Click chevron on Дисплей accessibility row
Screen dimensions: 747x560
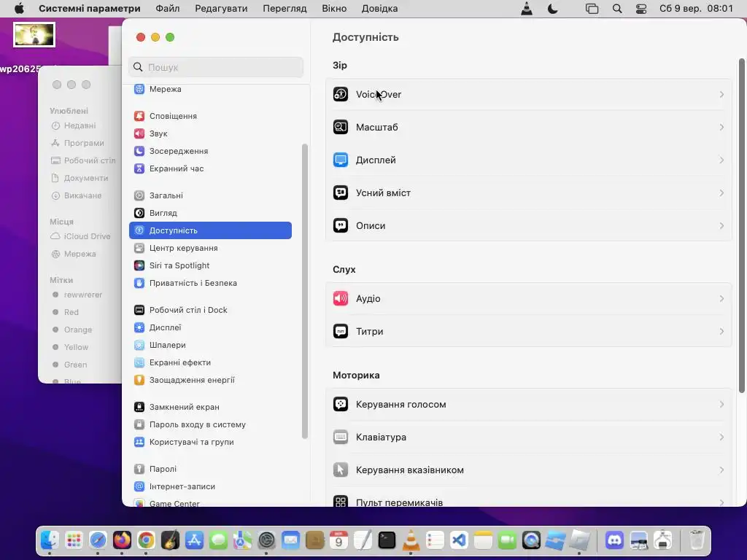coord(721,160)
